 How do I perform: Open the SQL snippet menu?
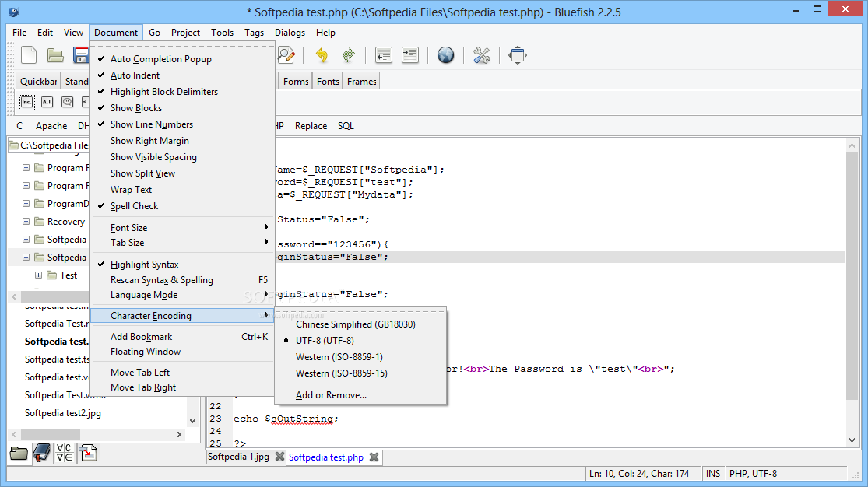346,126
